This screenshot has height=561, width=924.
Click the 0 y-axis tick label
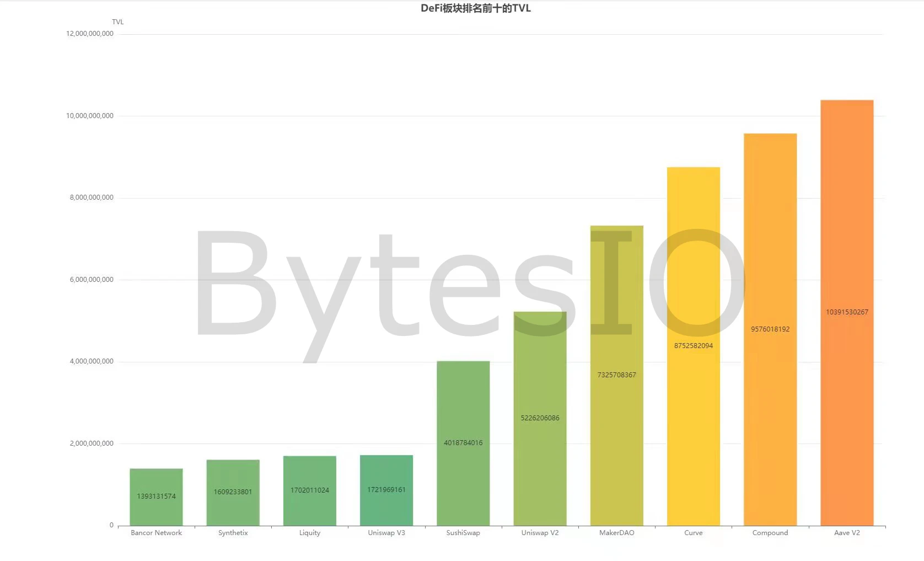(x=111, y=525)
